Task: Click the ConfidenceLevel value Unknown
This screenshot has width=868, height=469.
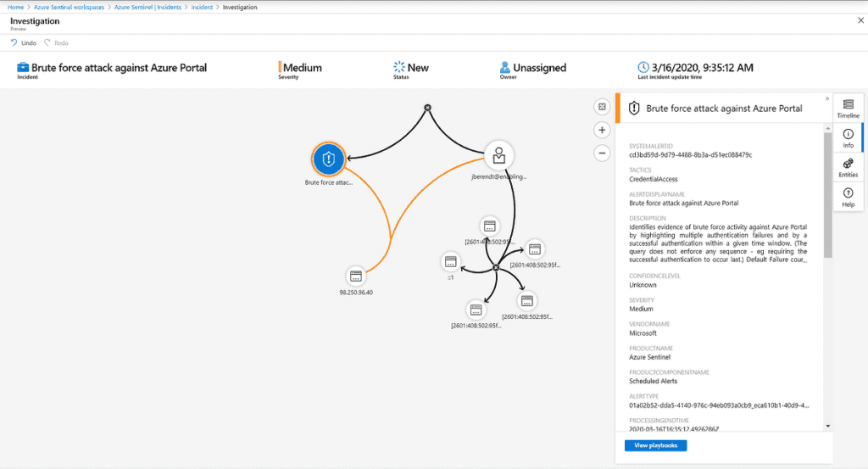Action: [643, 285]
